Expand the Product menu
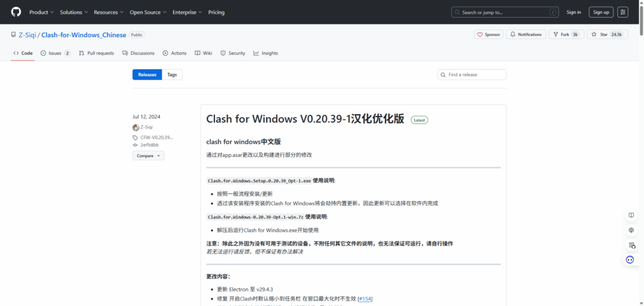This screenshot has width=644, height=306. (x=41, y=13)
